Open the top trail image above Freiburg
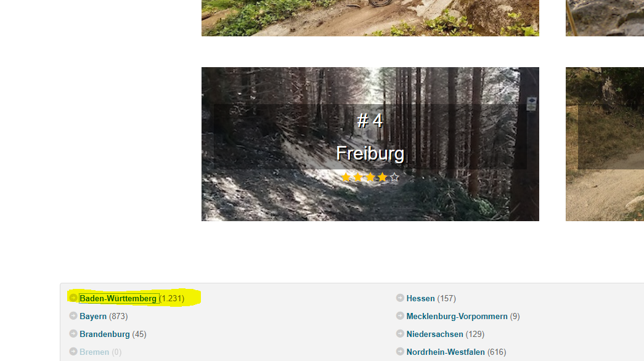The width and height of the screenshot is (644, 361). point(370,18)
